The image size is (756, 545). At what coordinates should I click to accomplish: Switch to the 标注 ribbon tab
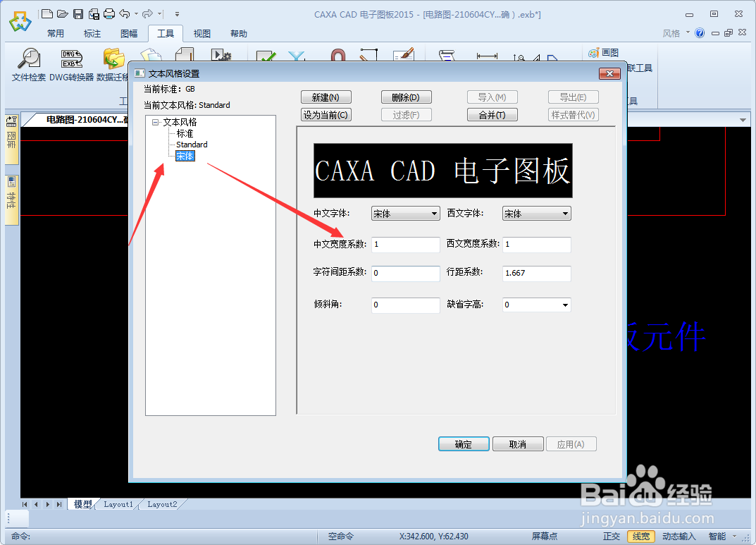click(92, 33)
